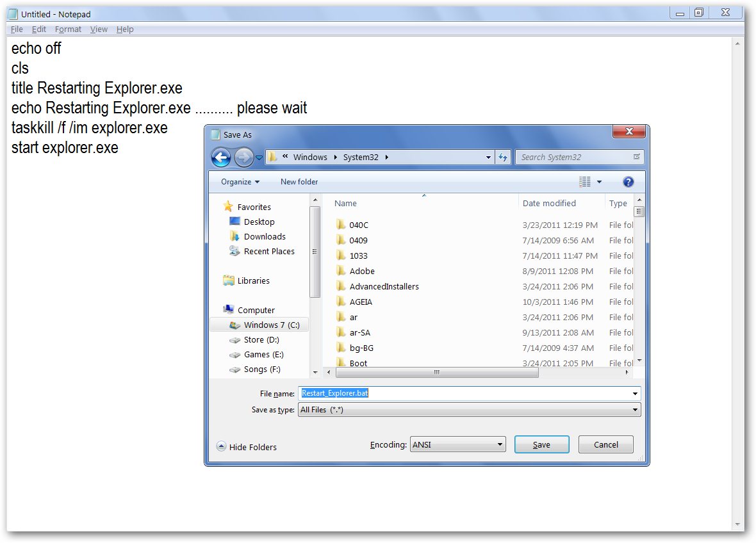
Task: Open Notepad File menu
Action: pyautogui.click(x=17, y=29)
